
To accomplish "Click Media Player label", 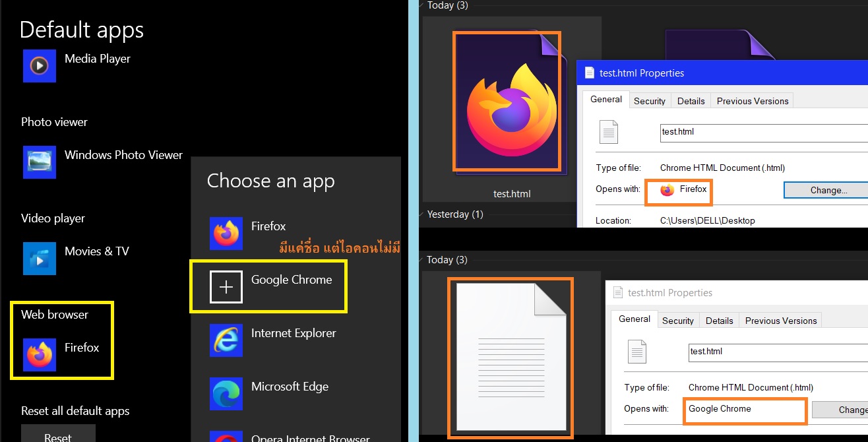I will point(98,59).
